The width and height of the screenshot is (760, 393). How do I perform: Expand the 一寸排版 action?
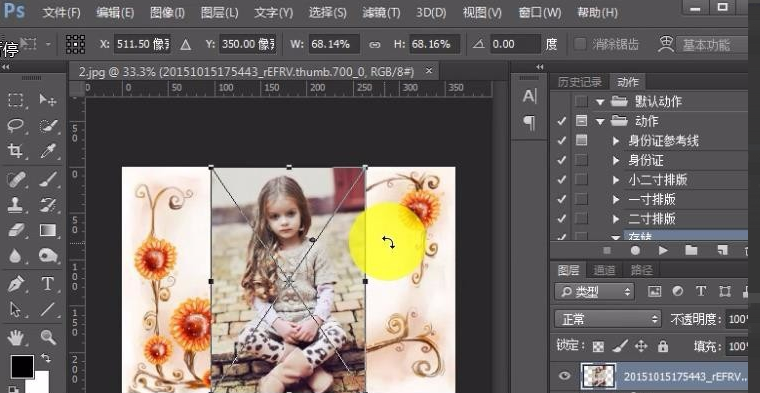616,199
